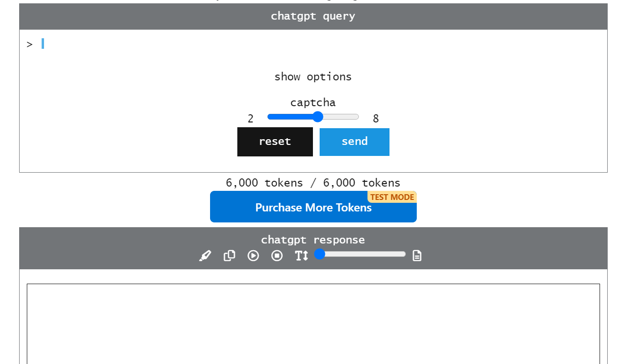Expand the show options section
This screenshot has height=364, width=623.
(x=313, y=77)
